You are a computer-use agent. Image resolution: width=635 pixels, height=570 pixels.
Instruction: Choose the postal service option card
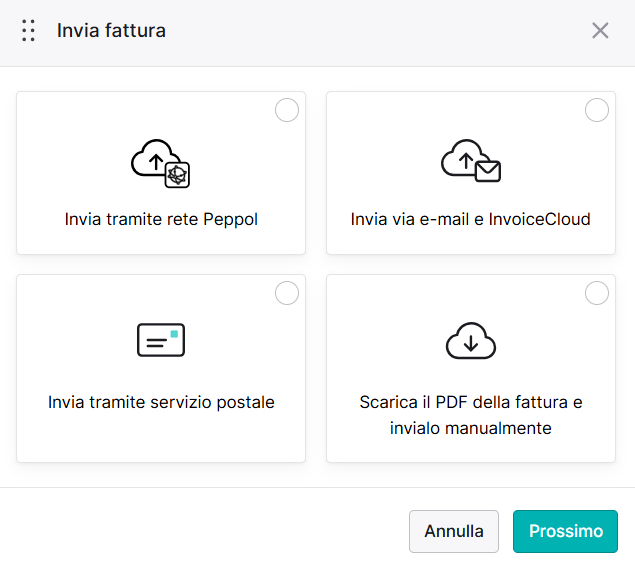[161, 368]
